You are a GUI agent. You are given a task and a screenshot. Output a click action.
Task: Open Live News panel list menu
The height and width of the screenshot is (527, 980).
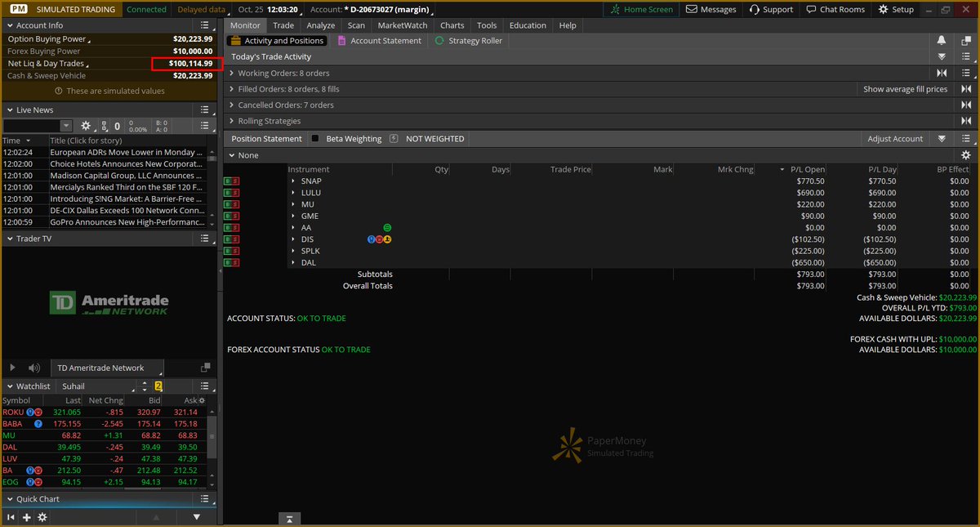[x=205, y=109]
